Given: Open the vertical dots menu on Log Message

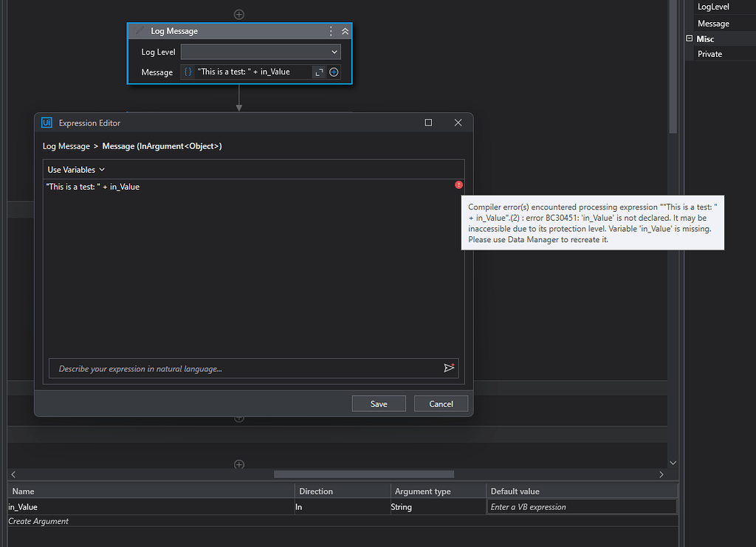Looking at the screenshot, I should coord(330,31).
